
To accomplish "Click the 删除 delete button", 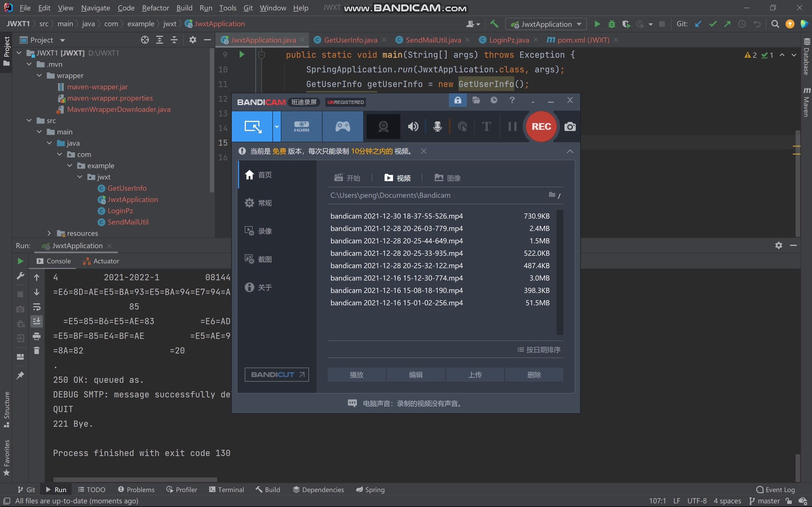I will [534, 375].
